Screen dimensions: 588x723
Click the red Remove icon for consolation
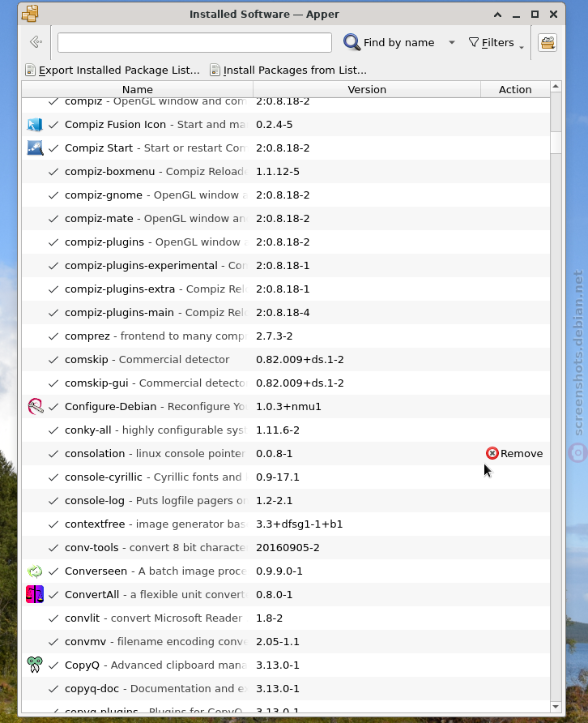492,453
